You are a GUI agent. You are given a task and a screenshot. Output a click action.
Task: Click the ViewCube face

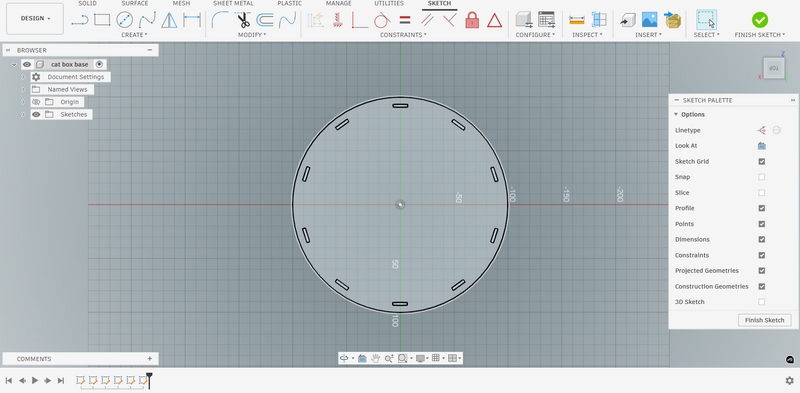tap(774, 68)
